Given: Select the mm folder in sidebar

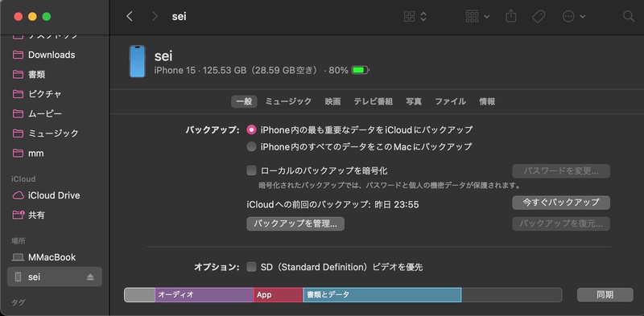Looking at the screenshot, I should point(55,153).
